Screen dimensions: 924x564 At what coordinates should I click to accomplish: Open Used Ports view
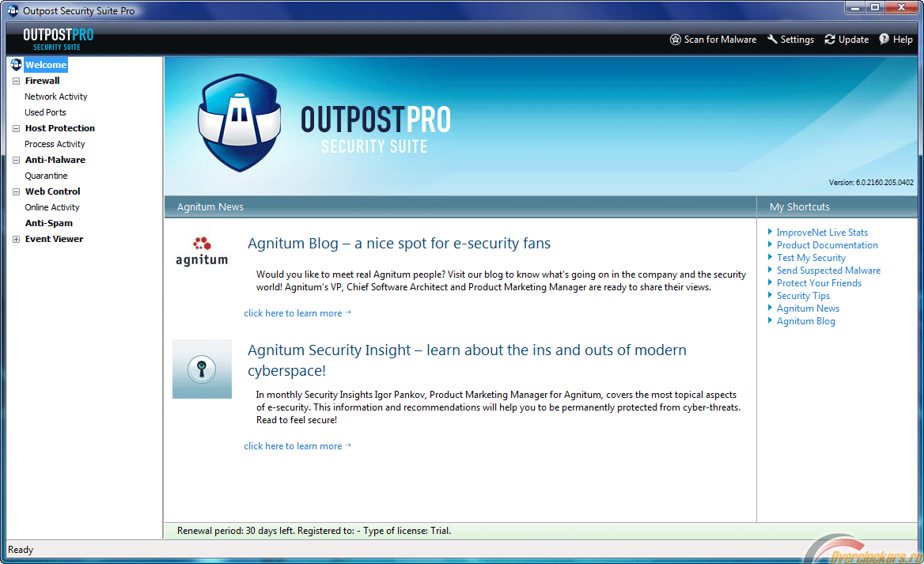[45, 112]
